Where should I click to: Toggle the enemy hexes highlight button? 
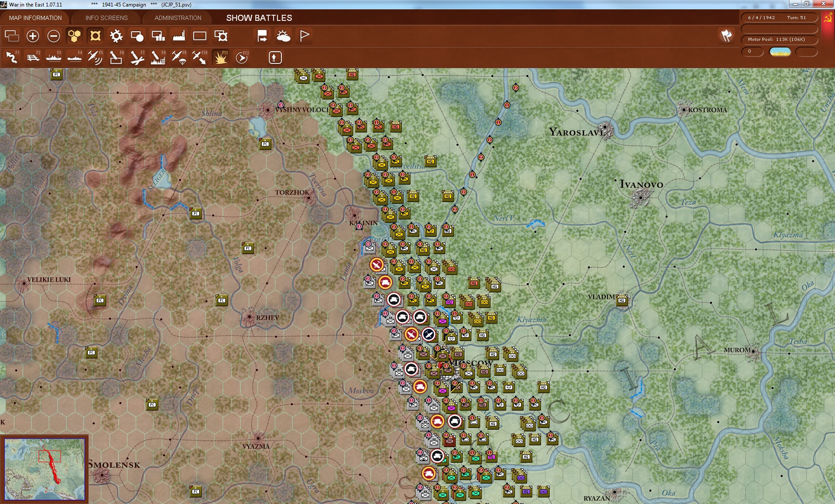[95, 36]
